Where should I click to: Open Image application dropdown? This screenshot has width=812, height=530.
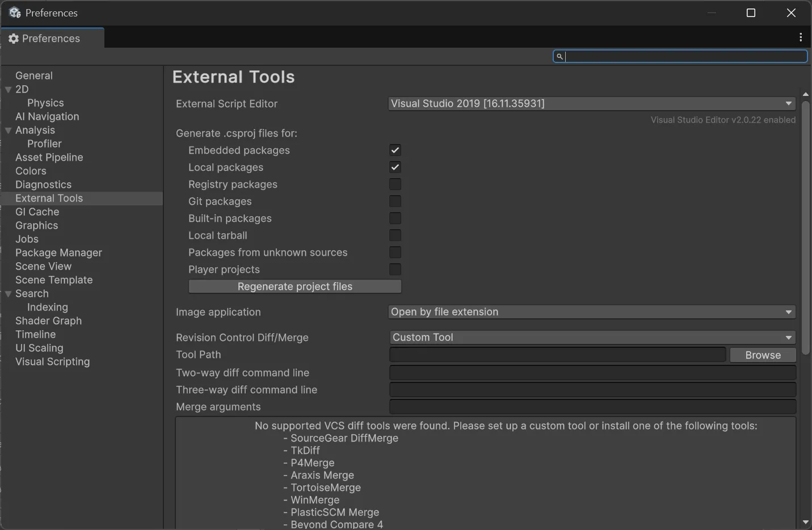click(592, 312)
